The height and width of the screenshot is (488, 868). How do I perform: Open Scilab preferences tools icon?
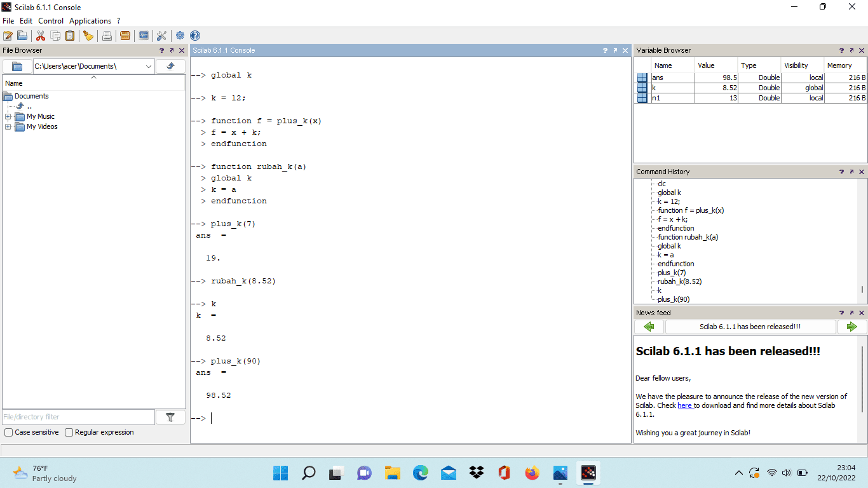point(161,36)
